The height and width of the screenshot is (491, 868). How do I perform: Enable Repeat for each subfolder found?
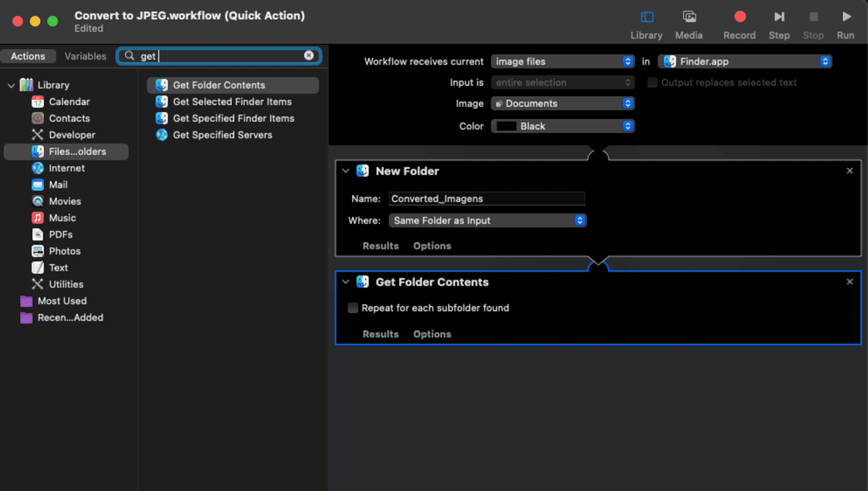(353, 308)
